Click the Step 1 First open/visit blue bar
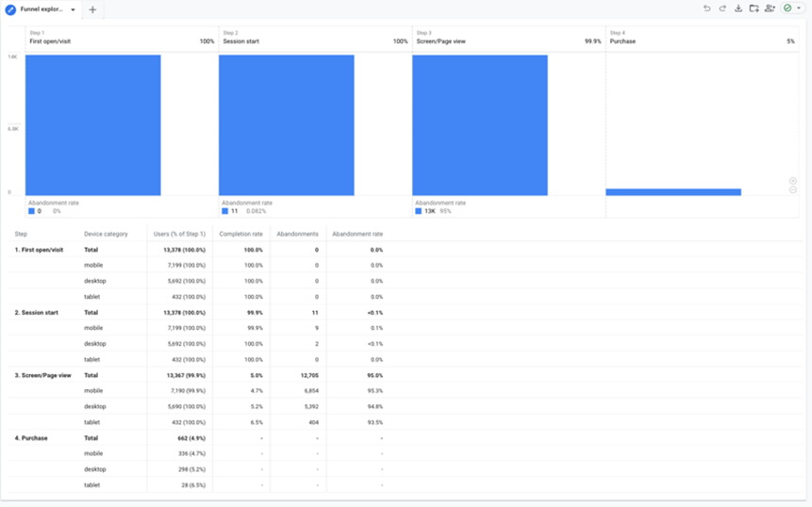The image size is (812, 507). (92, 124)
